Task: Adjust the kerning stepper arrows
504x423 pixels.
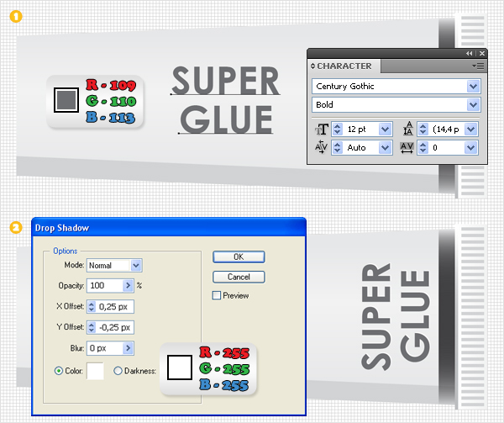Action: [x=337, y=148]
